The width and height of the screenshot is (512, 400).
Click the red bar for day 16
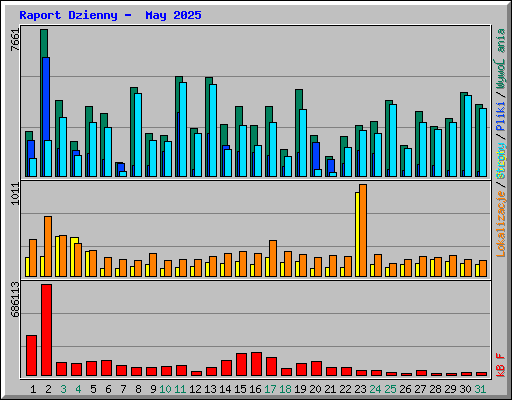coord(257,364)
